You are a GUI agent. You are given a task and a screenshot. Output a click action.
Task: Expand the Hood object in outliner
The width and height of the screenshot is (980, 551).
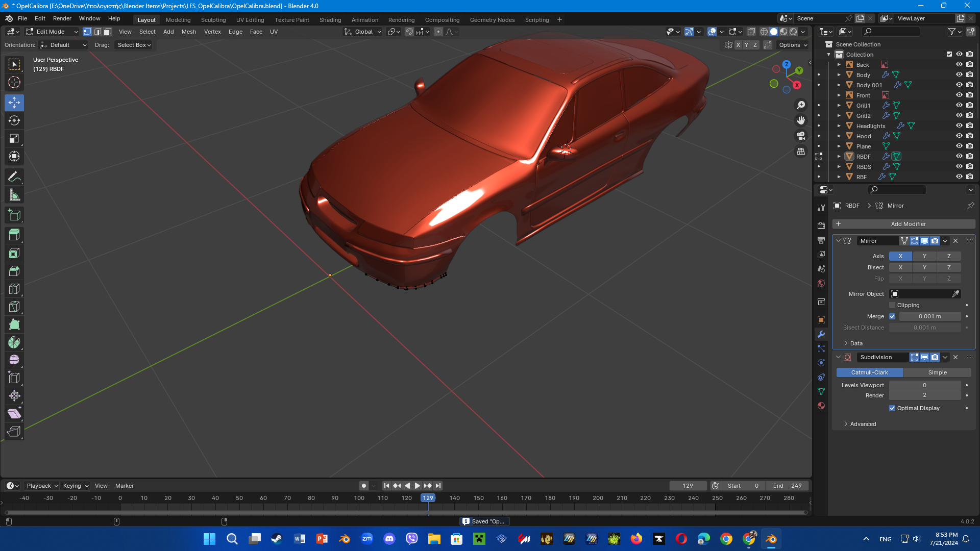pyautogui.click(x=839, y=136)
